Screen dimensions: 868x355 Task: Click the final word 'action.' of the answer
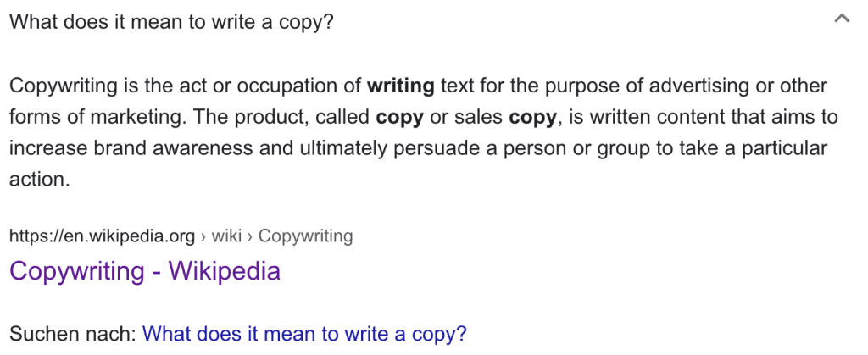[x=40, y=180]
